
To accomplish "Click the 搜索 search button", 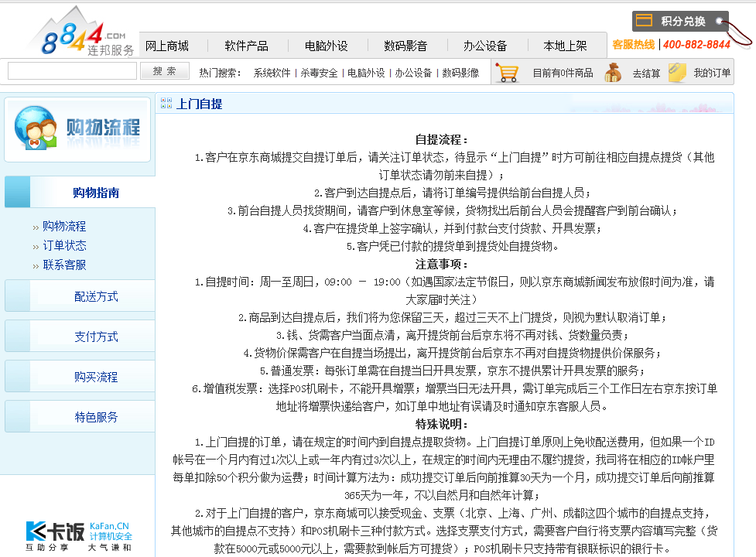I will pos(164,71).
